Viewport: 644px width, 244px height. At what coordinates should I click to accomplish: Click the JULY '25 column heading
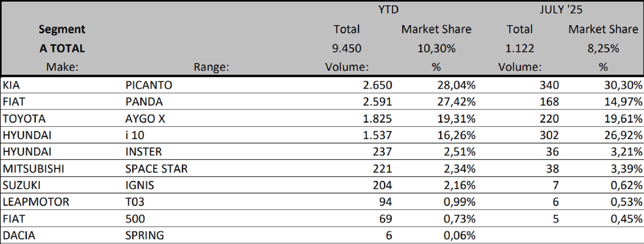[x=561, y=10]
